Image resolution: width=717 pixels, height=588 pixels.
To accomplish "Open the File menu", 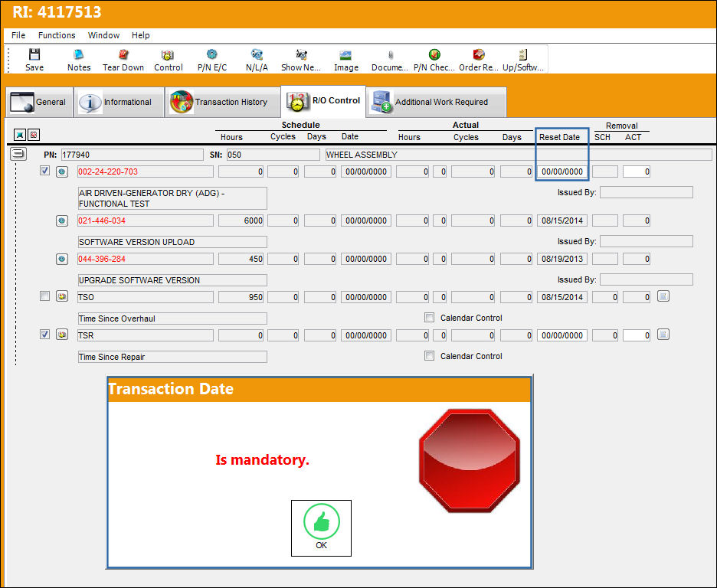I will coord(18,35).
